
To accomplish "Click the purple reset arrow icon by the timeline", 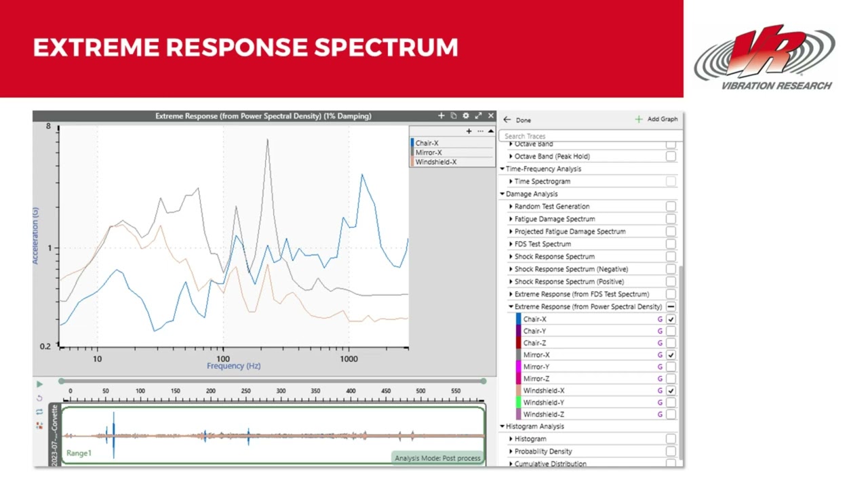I will click(x=39, y=398).
